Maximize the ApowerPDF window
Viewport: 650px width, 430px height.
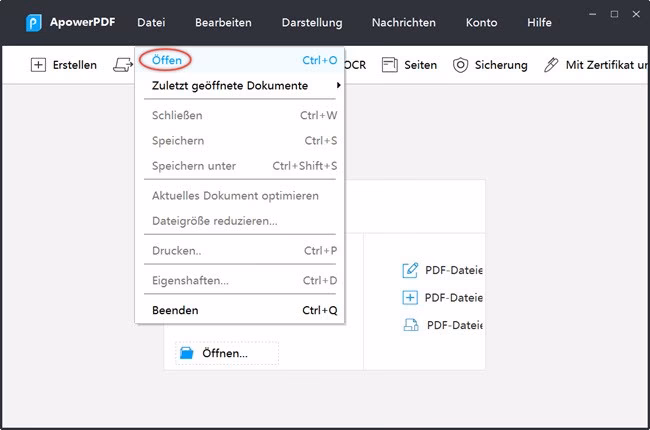click(614, 14)
